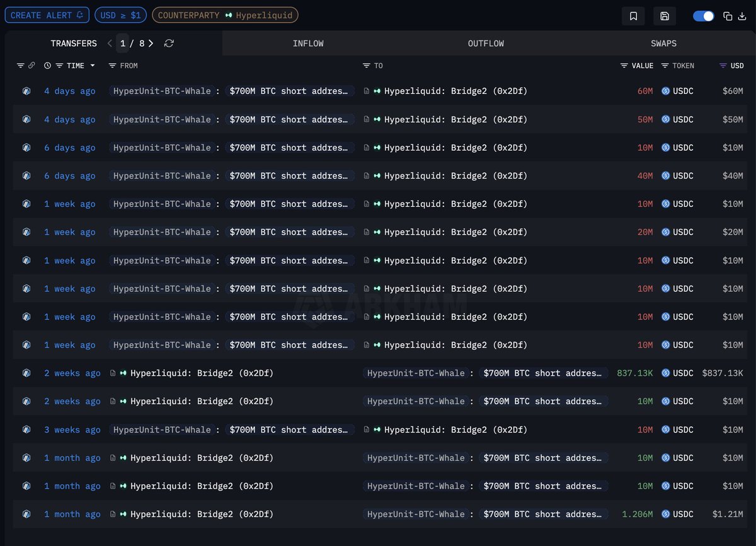Open the SWAPS tab
This screenshot has width=756, height=546.
[x=663, y=43]
